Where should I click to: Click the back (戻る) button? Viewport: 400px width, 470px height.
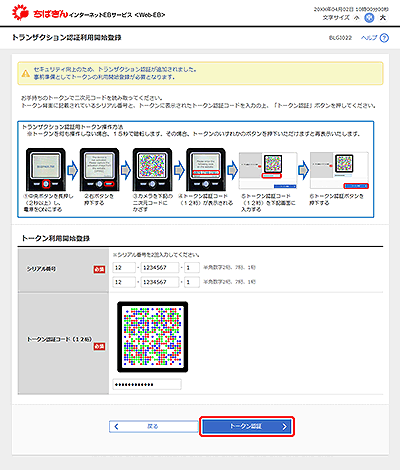click(x=154, y=426)
